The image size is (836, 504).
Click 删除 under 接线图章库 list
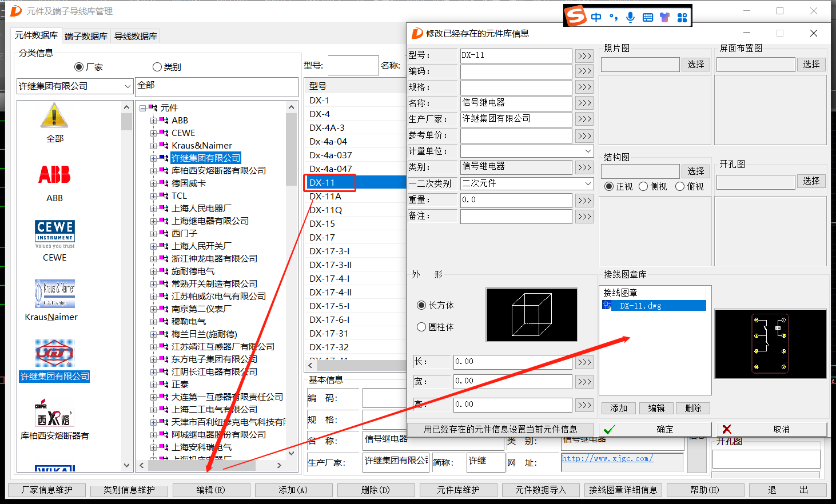[x=693, y=408]
